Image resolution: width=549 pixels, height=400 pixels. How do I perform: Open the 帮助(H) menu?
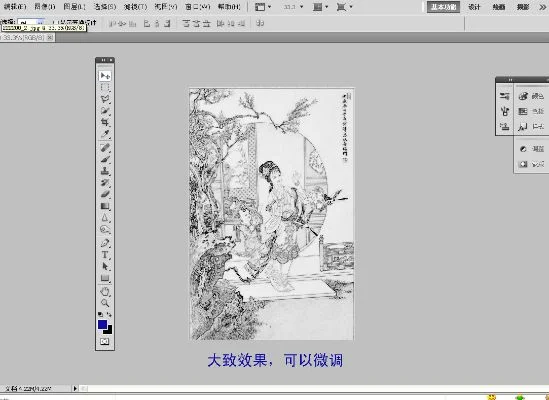[229, 7]
